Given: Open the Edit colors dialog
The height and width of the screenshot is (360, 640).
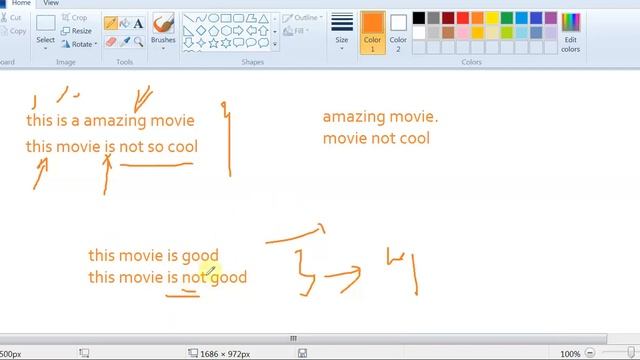Looking at the screenshot, I should (x=571, y=33).
